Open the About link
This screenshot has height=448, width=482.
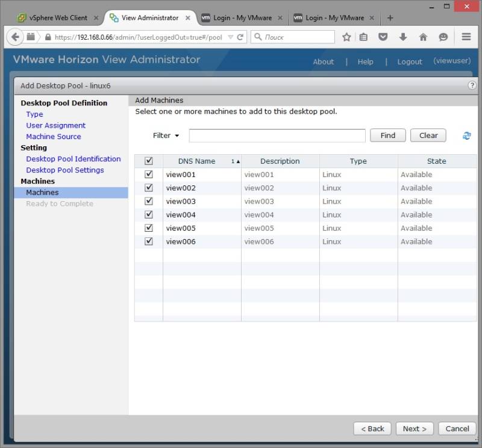323,62
